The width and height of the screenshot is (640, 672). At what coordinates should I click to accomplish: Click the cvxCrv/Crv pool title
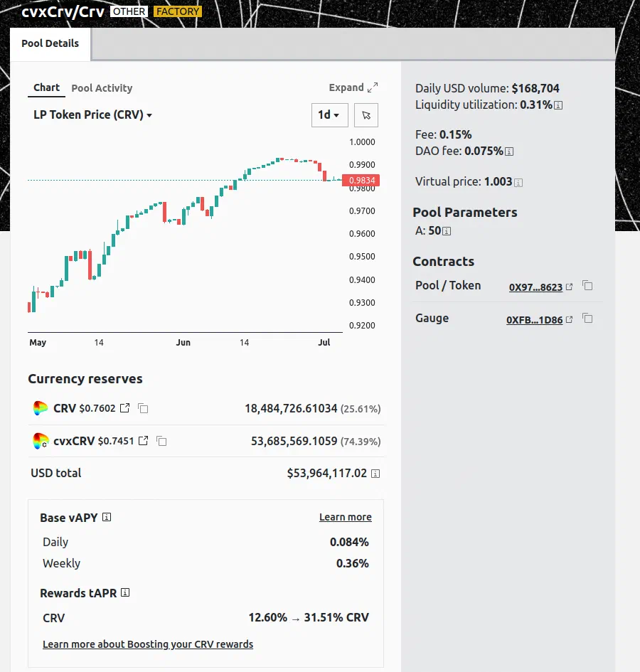coord(63,11)
